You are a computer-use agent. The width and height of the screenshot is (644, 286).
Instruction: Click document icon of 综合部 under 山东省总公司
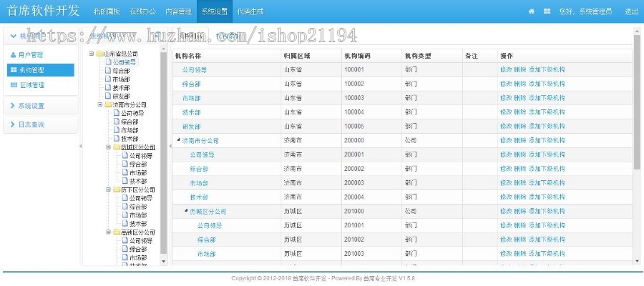[108, 71]
